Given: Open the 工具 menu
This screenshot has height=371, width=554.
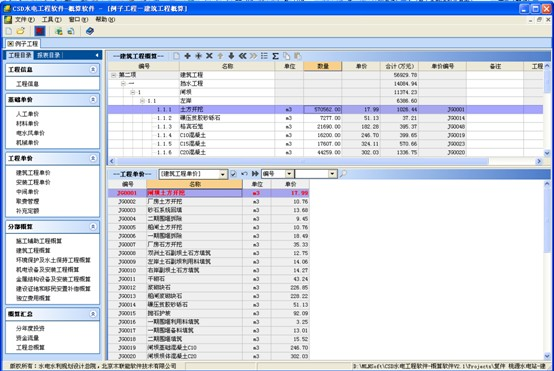Looking at the screenshot, I should tap(51, 19).
